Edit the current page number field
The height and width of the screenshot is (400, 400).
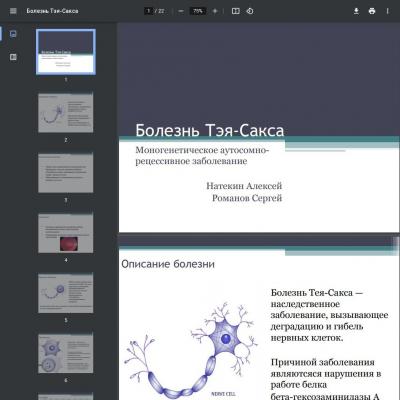tap(148, 11)
